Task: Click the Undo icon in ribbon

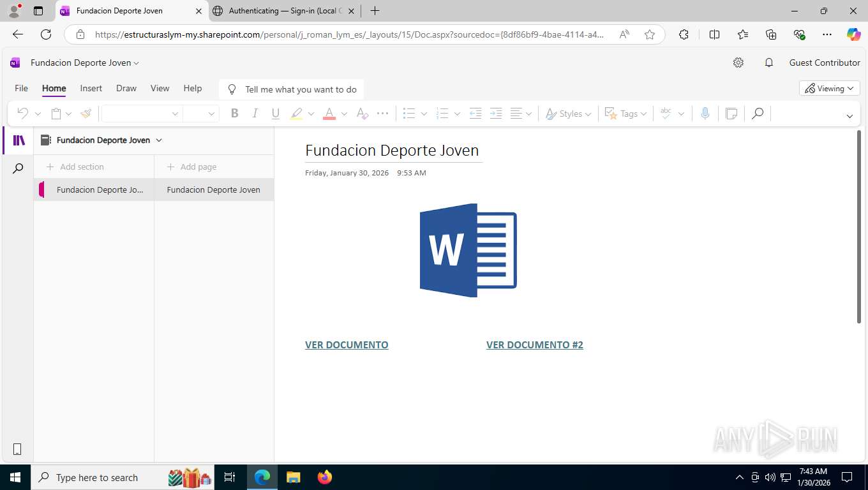Action: pyautogui.click(x=22, y=114)
